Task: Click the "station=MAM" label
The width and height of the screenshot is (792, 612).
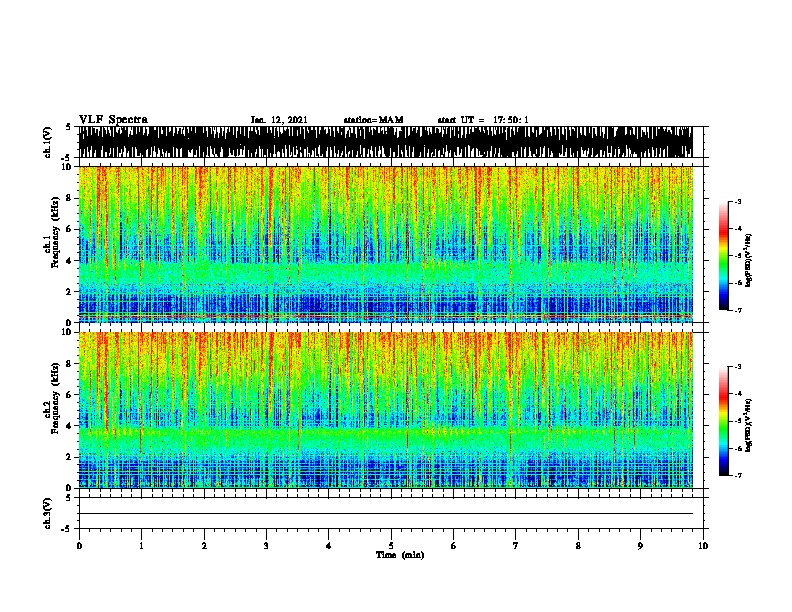Action: [373, 120]
